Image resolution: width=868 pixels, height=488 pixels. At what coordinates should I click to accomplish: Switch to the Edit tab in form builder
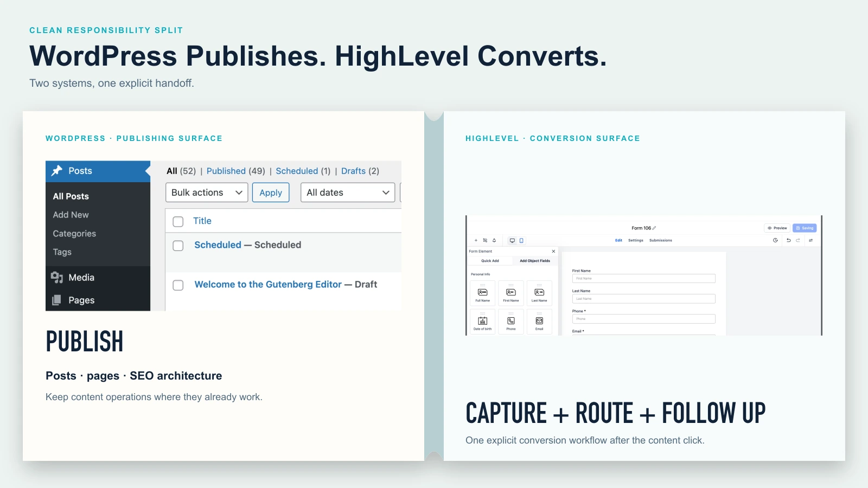click(x=618, y=240)
